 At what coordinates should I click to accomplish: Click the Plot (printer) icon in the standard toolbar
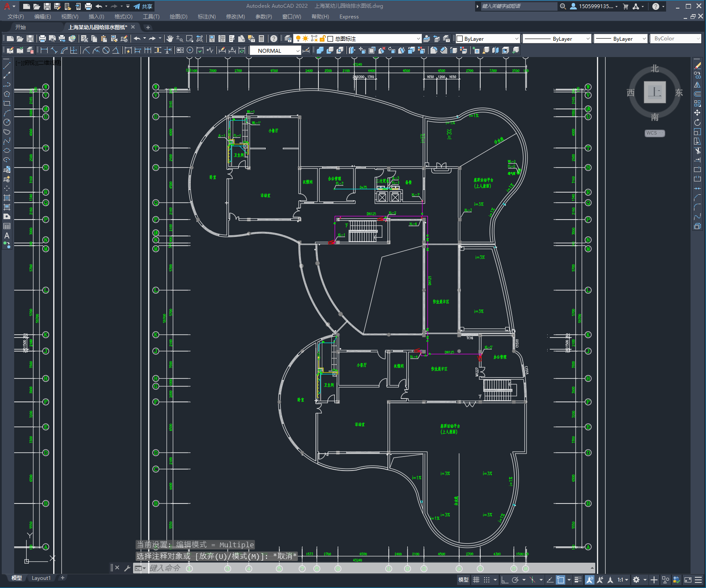42,39
